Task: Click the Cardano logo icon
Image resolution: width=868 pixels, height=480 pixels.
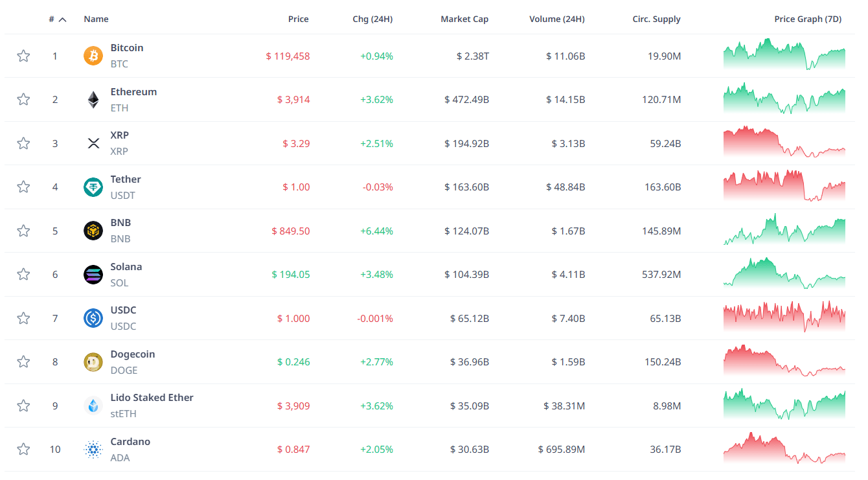Action: click(93, 450)
